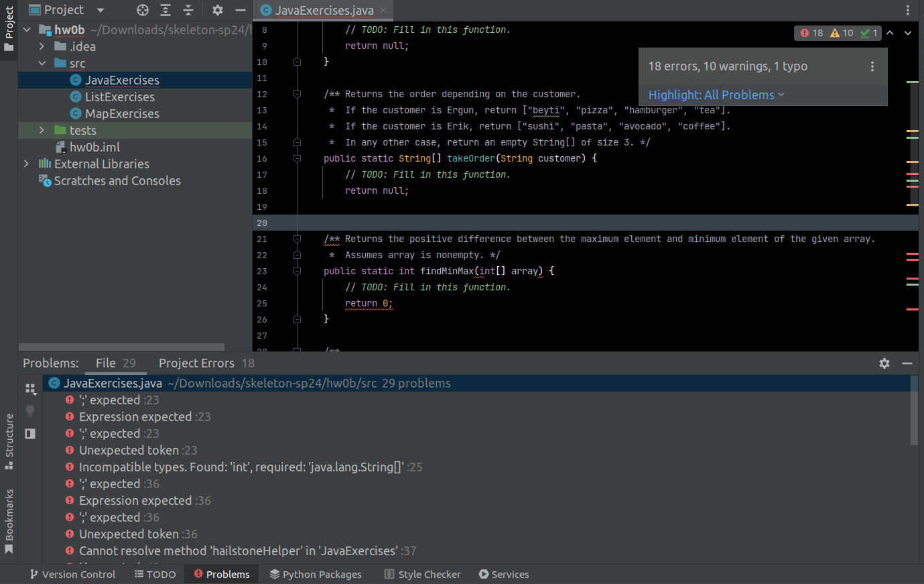Click the Select Opened File crosshair icon
Viewport: 924px width, 584px height.
[x=141, y=9]
